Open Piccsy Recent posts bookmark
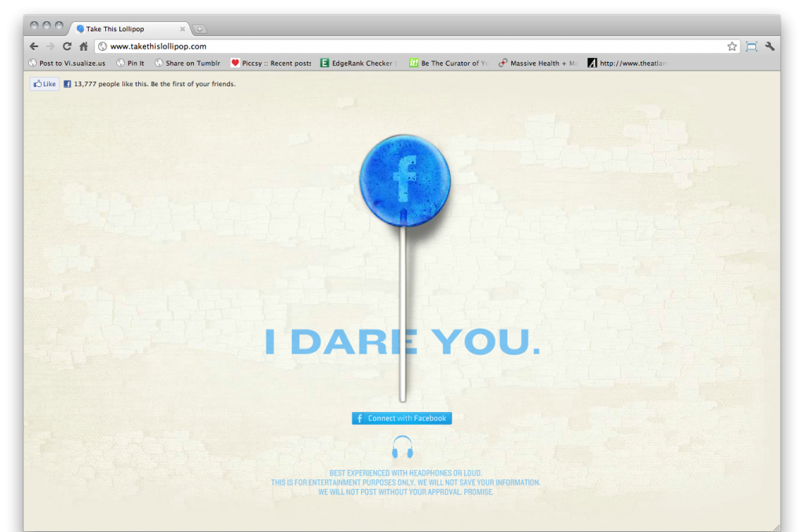Image resolution: width=804 pixels, height=532 pixels. [271, 63]
